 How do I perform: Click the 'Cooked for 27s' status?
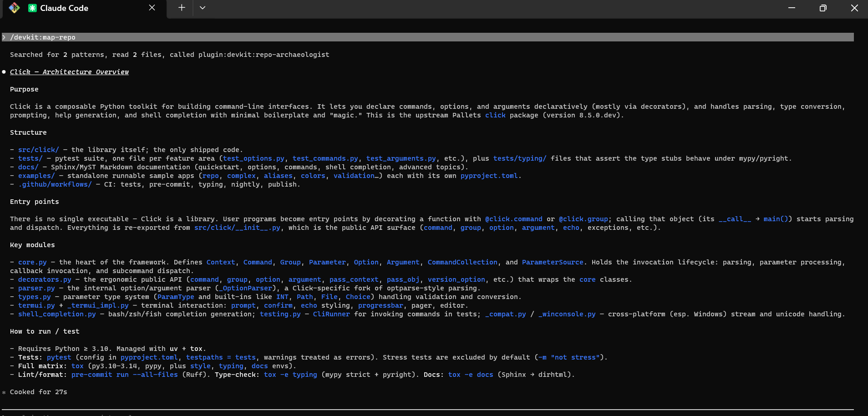(39, 392)
